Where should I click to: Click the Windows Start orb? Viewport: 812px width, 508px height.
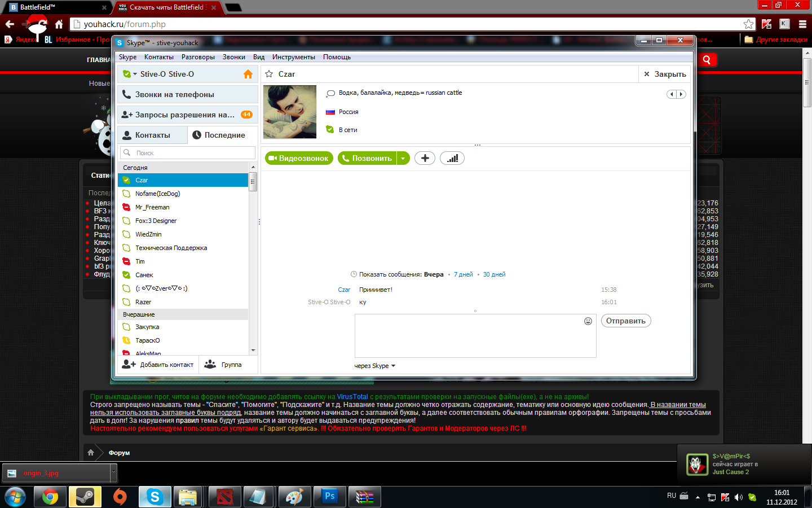(x=15, y=497)
